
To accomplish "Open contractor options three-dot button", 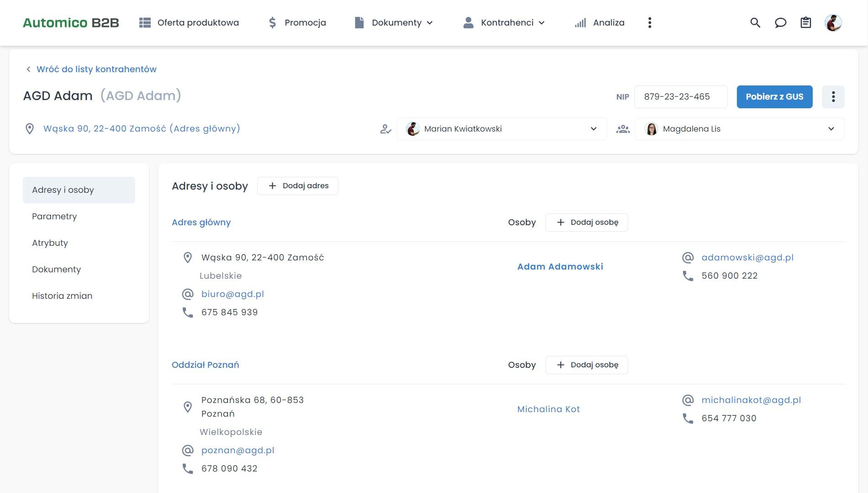I will pos(833,97).
